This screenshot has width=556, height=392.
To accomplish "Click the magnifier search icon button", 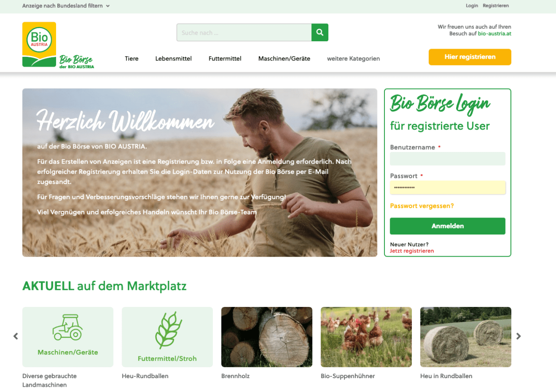I will pyautogui.click(x=320, y=33).
